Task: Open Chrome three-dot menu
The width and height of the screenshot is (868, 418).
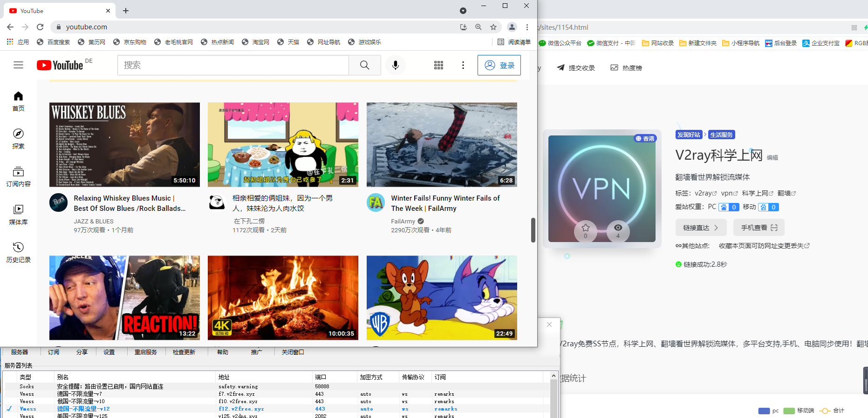Action: pyautogui.click(x=527, y=27)
